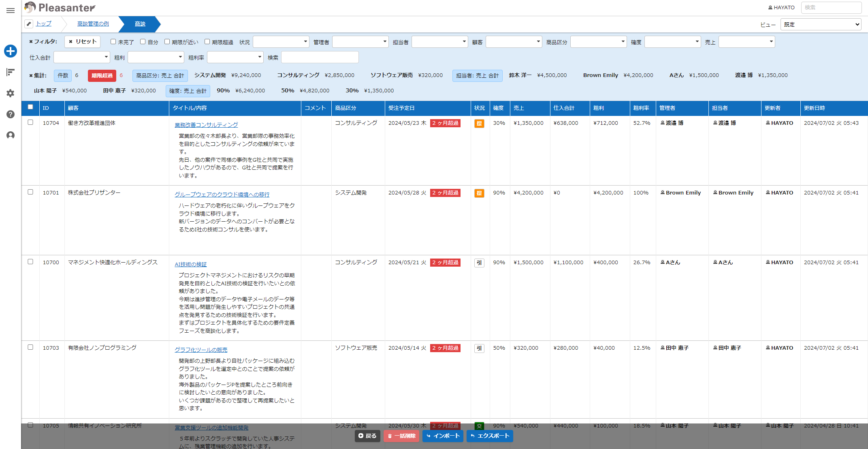Image resolution: width=868 pixels, height=449 pixels.
Task: Click the red 期限超過 aggregate badge
Action: point(102,75)
